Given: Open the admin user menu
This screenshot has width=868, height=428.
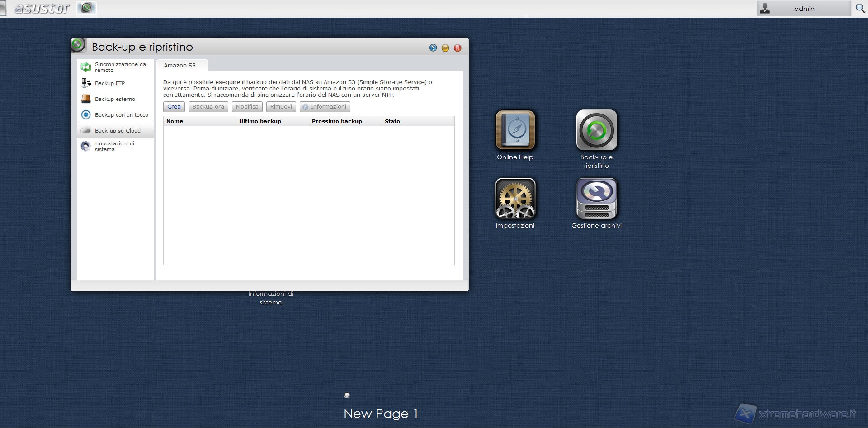Looking at the screenshot, I should click(803, 9).
